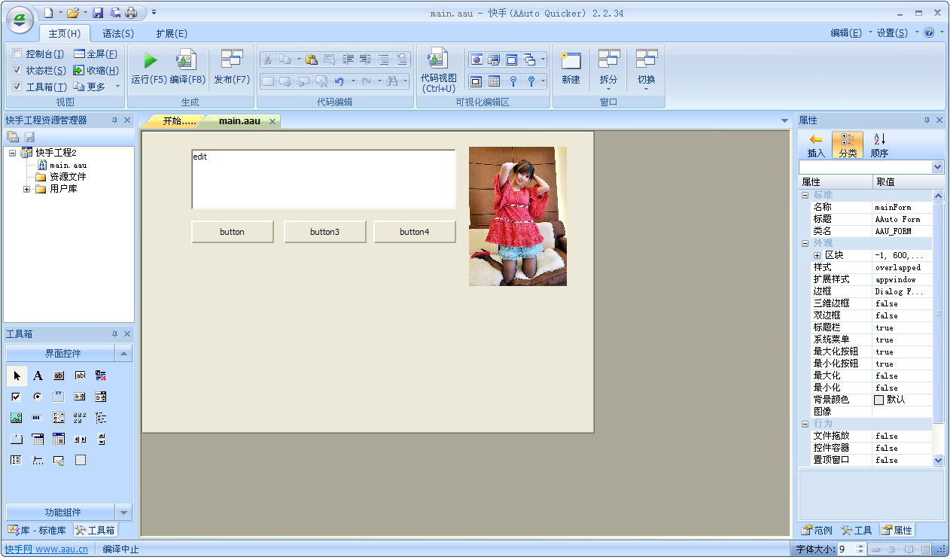Choose the dotted custom control icon

[x=80, y=460]
